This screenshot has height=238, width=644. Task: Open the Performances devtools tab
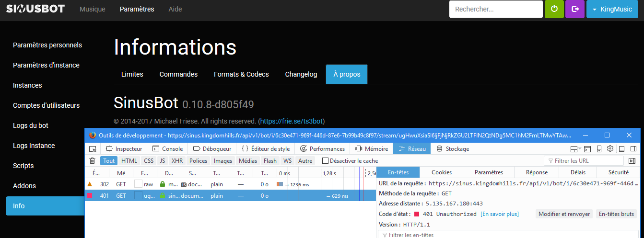tap(322, 149)
